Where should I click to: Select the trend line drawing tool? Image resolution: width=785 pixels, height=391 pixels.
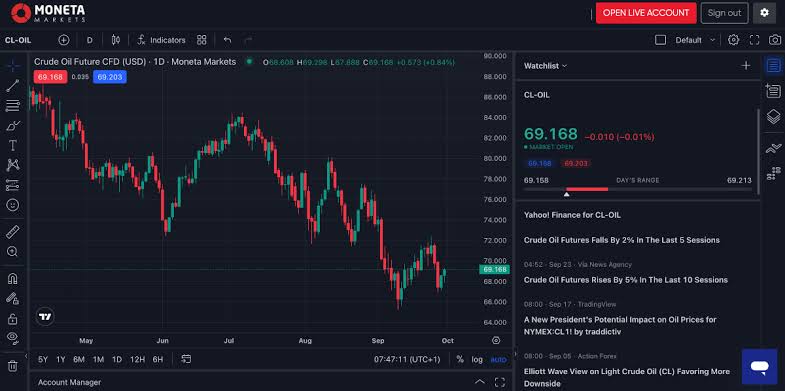pyautogui.click(x=13, y=85)
